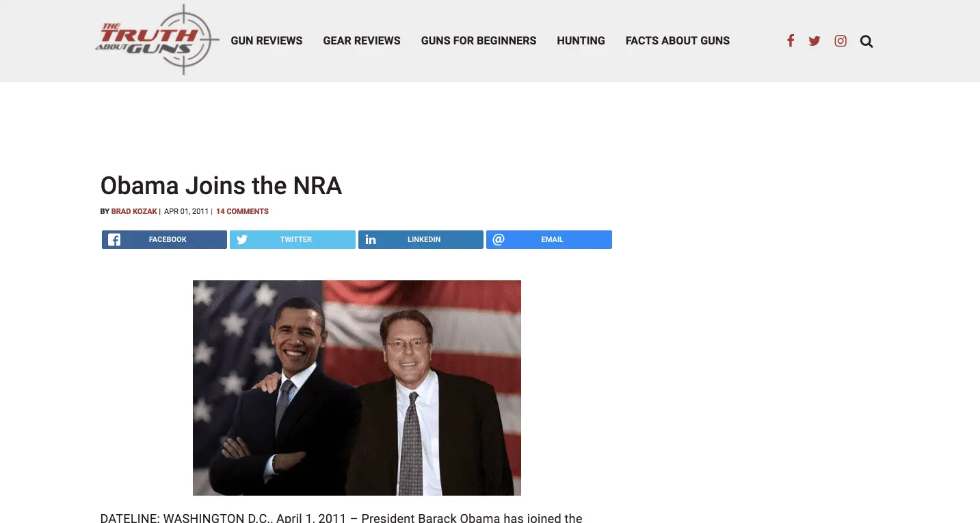980x523 pixels.
Task: Share article via Facebook button
Action: coord(164,239)
